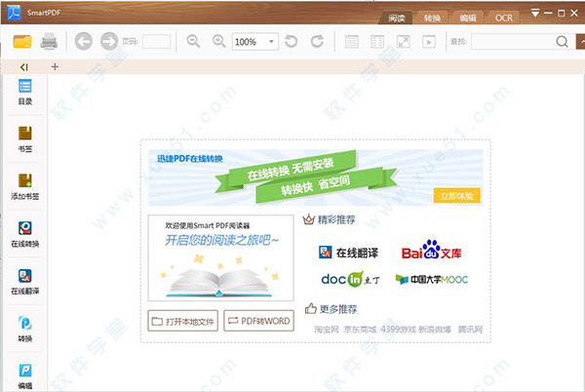The width and height of the screenshot is (585, 392).
Task: Open the 京东商城 link
Action: click(360, 330)
